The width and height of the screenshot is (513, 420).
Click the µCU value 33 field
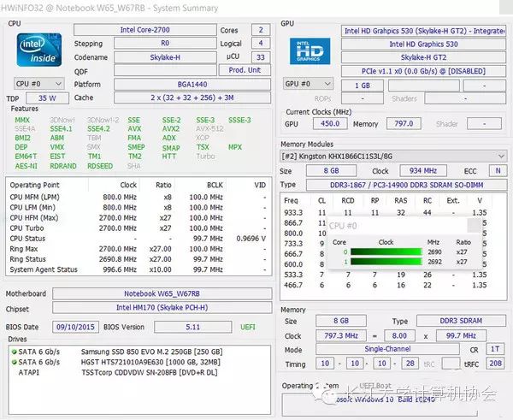click(261, 57)
